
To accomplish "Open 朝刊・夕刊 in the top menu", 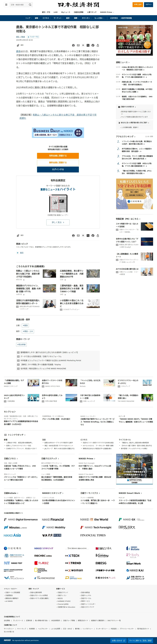I will tap(46, 12).
